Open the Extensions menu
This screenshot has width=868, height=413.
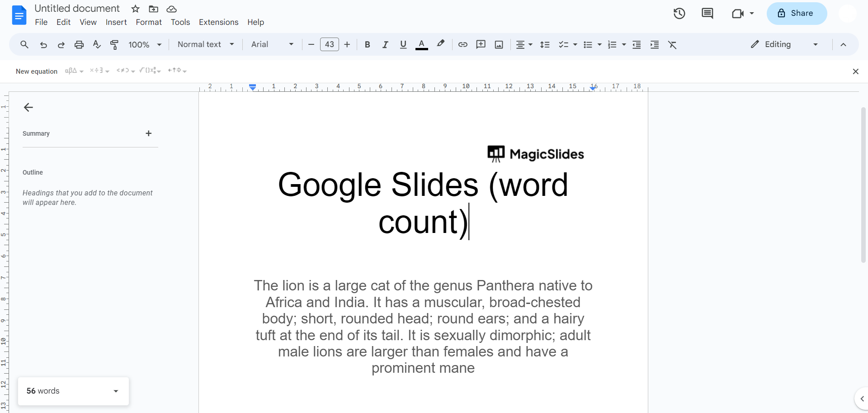[218, 22]
